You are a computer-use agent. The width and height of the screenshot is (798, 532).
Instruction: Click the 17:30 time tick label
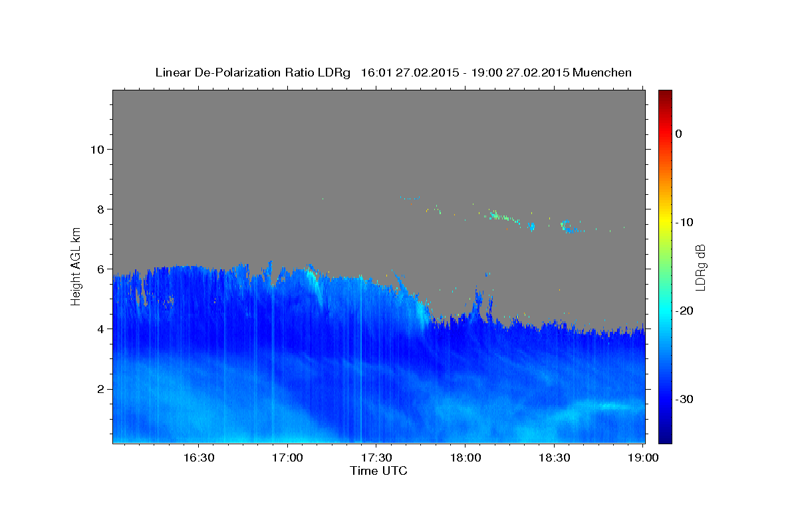point(376,458)
